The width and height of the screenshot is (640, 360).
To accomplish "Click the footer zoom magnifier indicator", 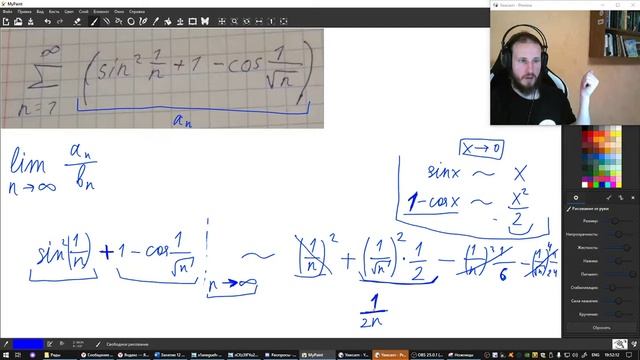I will click(620, 344).
